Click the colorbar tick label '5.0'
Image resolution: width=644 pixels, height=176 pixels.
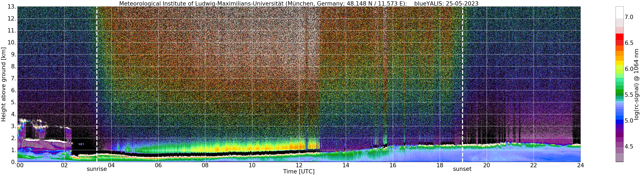[x=629, y=121]
